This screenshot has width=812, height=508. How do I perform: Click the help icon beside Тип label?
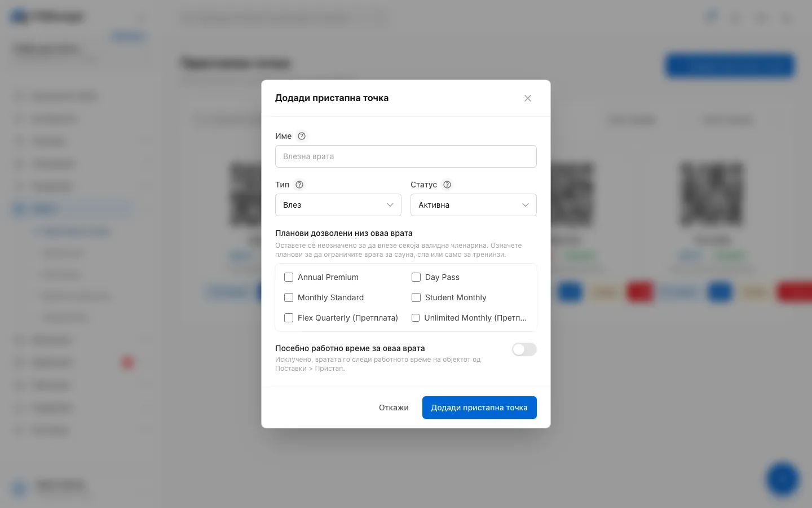click(x=299, y=185)
